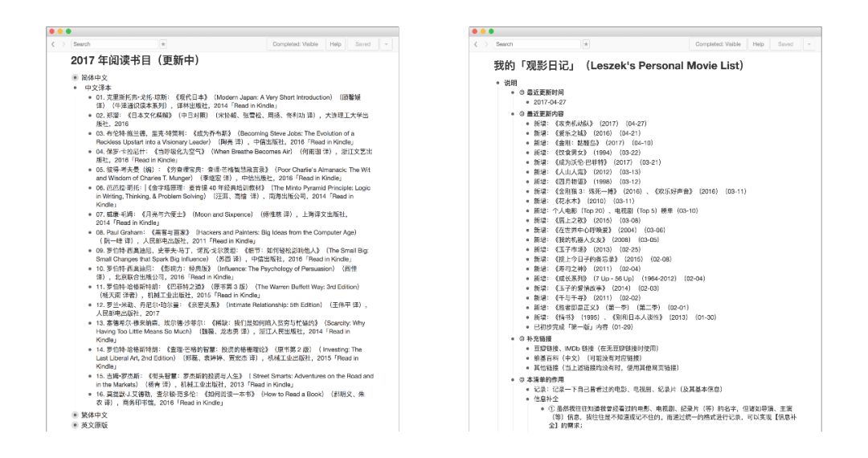Click the Search field in the reading list window
Image resolution: width=868 pixels, height=458 pixels.
pos(115,44)
